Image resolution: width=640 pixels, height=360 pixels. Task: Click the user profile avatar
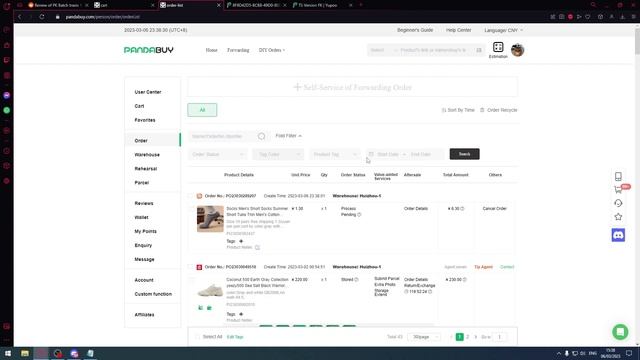pyautogui.click(x=517, y=50)
